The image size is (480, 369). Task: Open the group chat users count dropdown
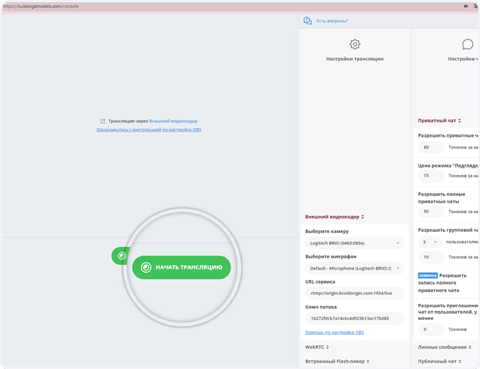pyautogui.click(x=430, y=242)
